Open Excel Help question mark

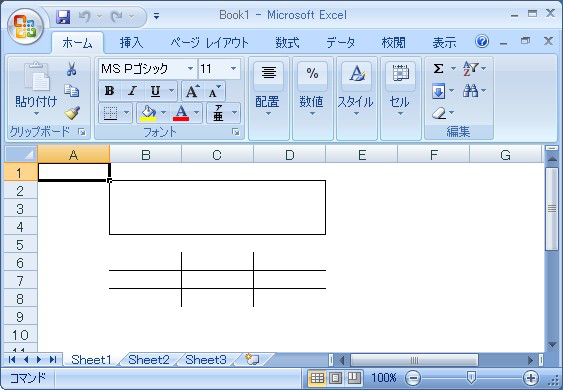482,42
